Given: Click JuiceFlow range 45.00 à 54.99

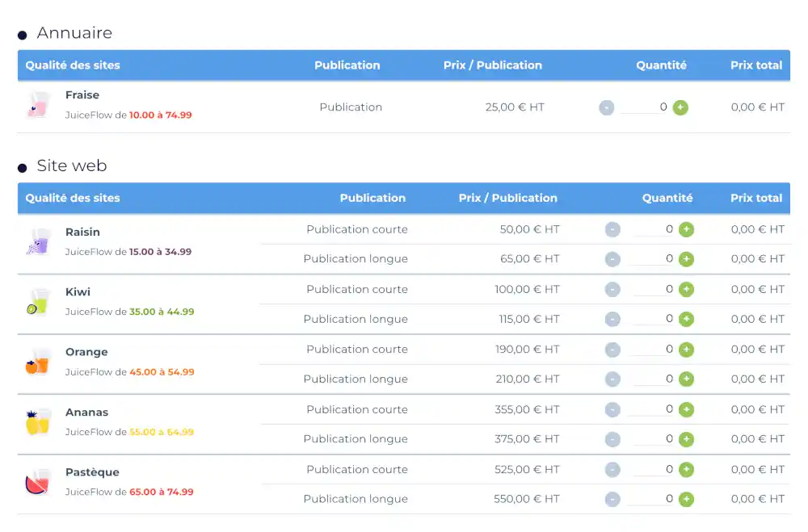Looking at the screenshot, I should [x=162, y=372].
